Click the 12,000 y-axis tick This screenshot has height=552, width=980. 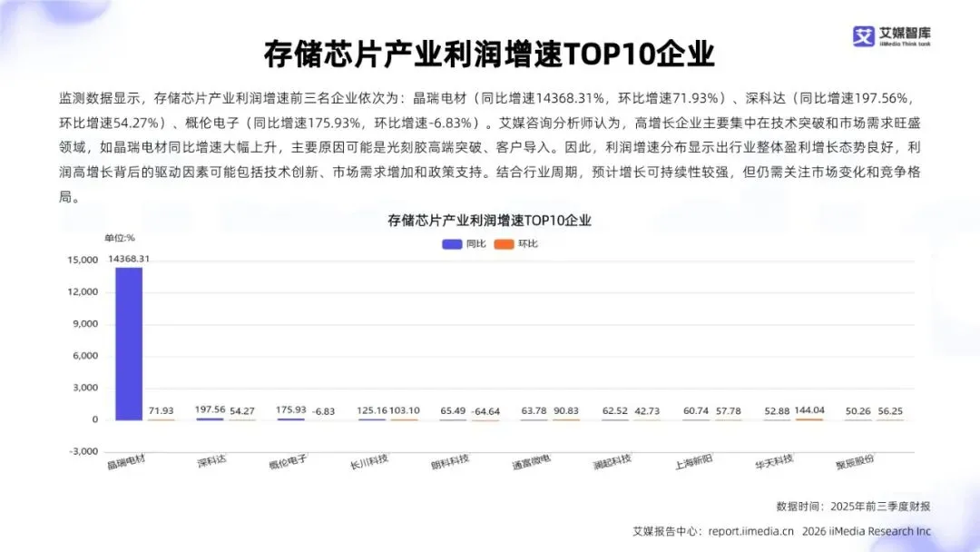pos(83,292)
